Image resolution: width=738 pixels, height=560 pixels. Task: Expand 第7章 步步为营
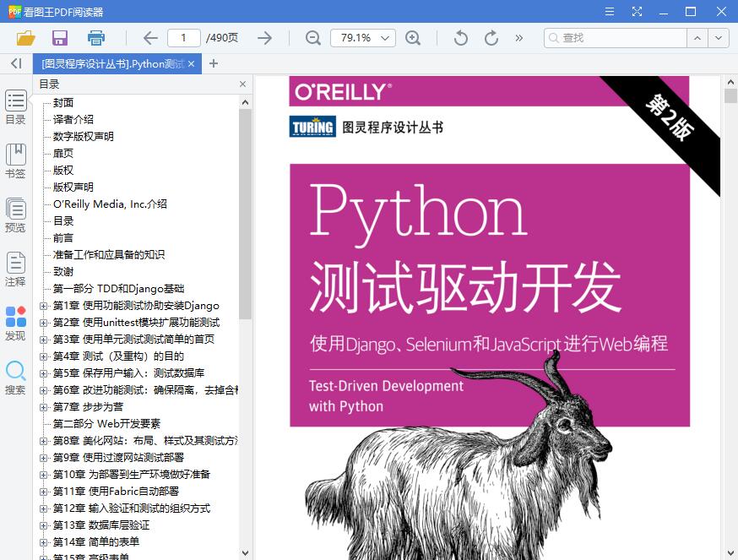43,407
